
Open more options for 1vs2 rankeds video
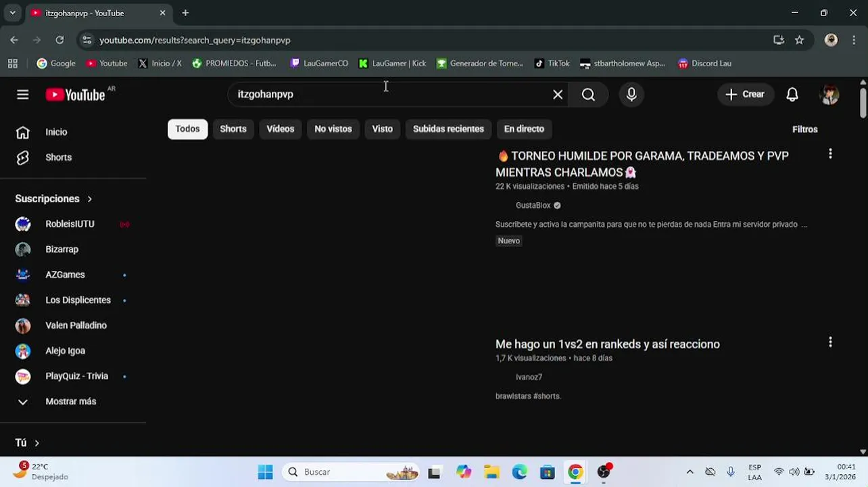pos(830,342)
